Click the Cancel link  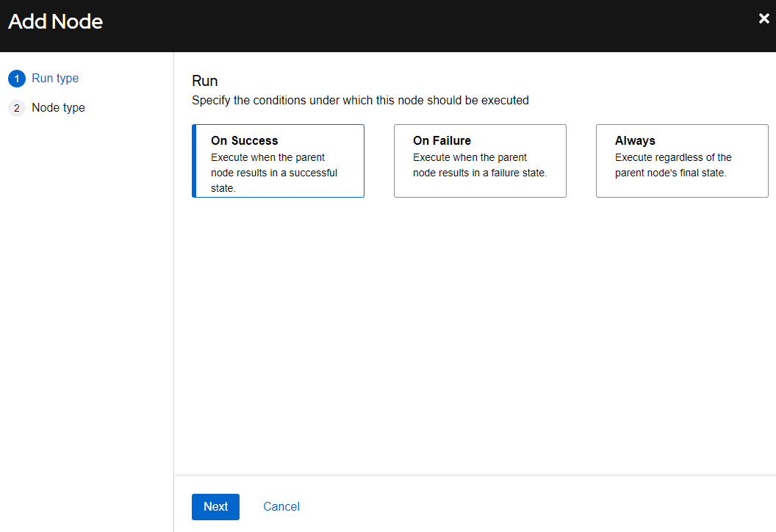281,506
